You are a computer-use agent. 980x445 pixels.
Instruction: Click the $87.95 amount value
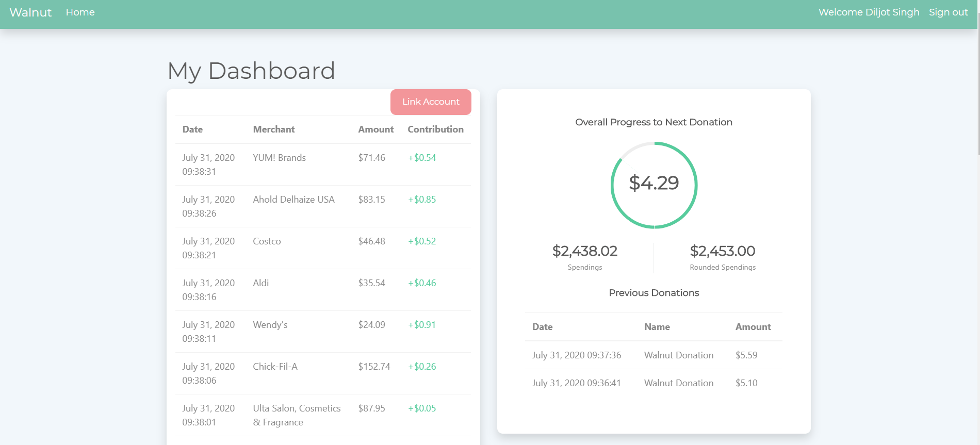(371, 408)
